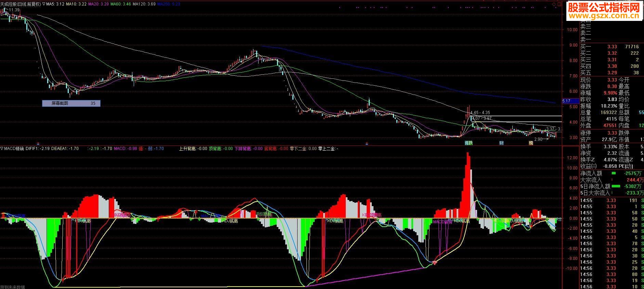The width and height of the screenshot is (644, 289).
Task: Click the 14:56 trade row with volume 78
Action: point(612,244)
